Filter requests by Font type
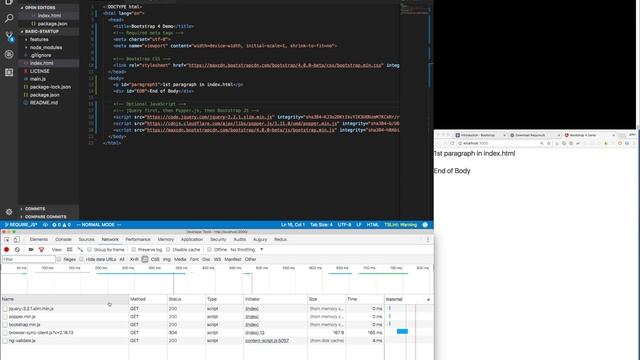Viewport: 640px width, 360px height. pyautogui.click(x=194, y=259)
